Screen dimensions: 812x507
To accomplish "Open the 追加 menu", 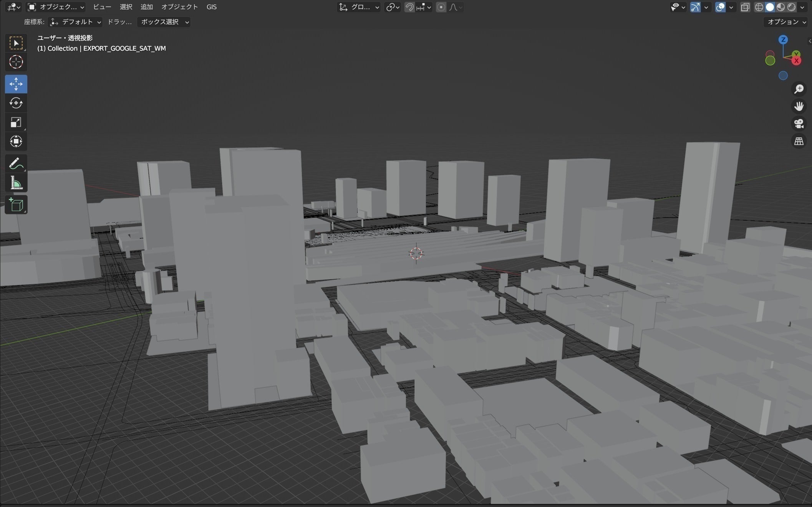I will 146,7.
